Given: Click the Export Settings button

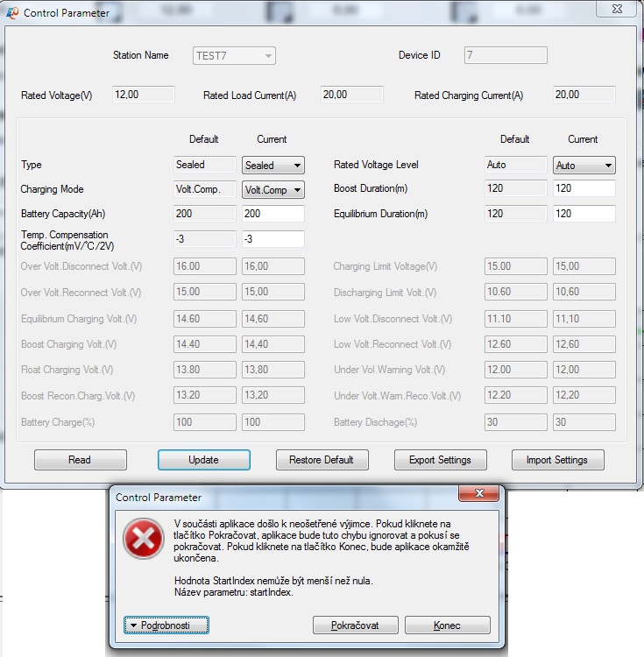Looking at the screenshot, I should 441,460.
